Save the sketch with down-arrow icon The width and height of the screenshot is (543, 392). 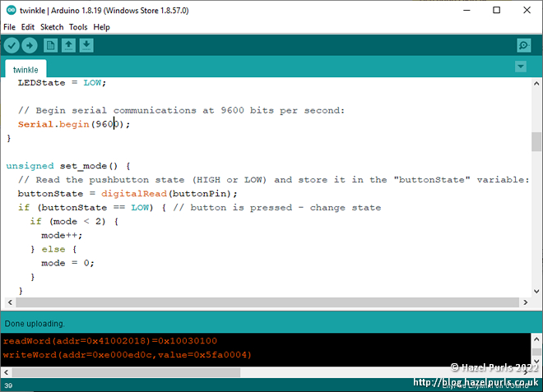[x=86, y=45]
